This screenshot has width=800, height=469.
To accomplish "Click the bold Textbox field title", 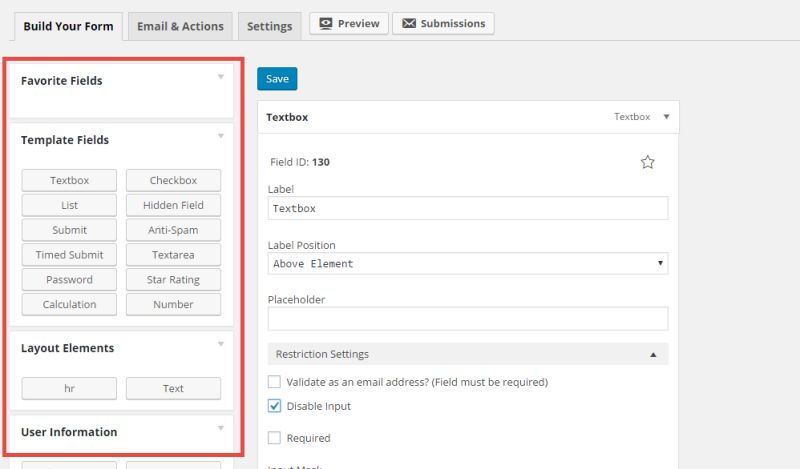I will 287,117.
